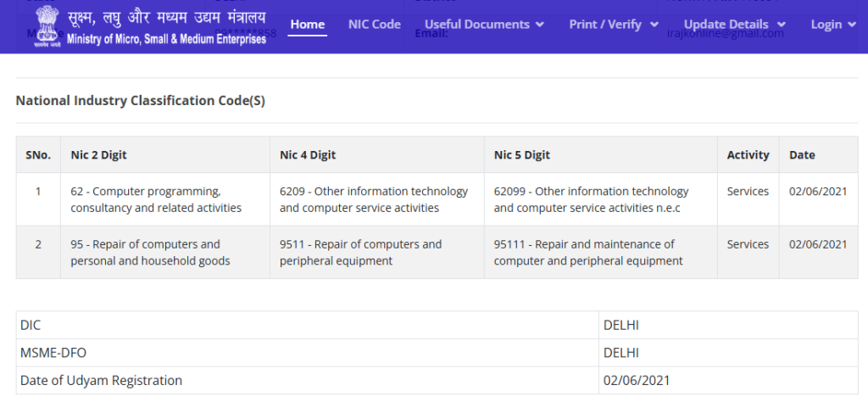Select the 62 - Computer programming cell

(156, 199)
